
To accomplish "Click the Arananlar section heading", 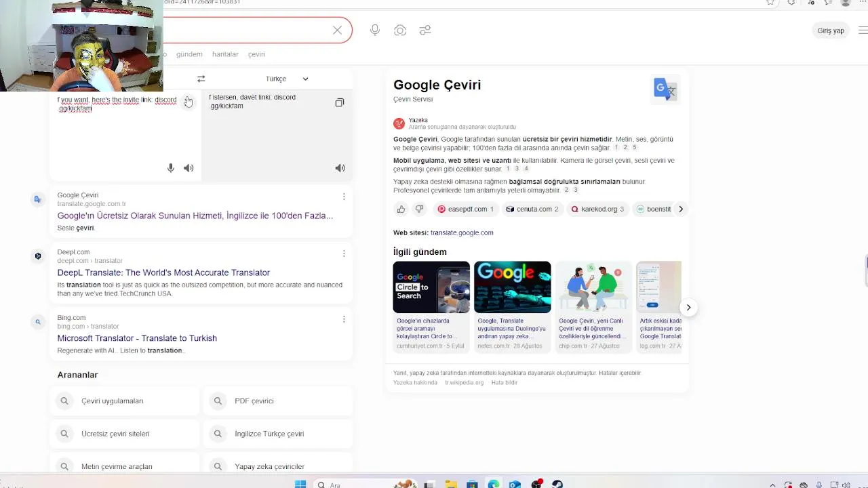I will tap(77, 375).
